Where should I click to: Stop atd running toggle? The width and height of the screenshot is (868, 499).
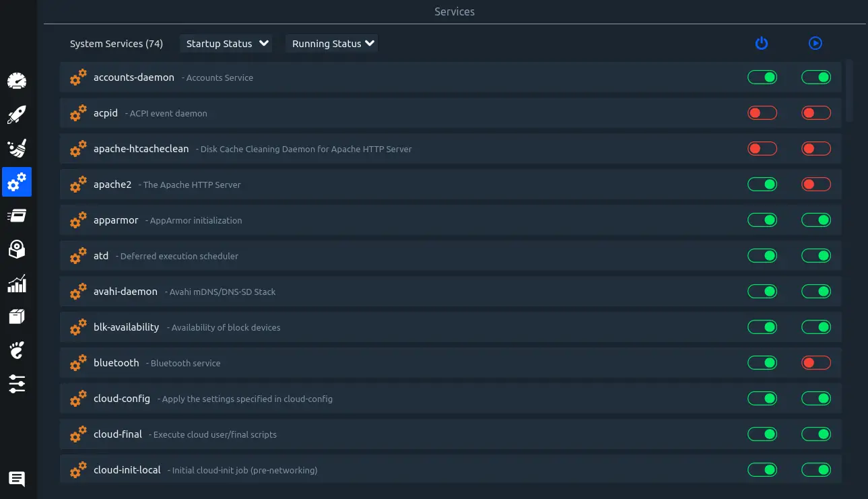[816, 256]
